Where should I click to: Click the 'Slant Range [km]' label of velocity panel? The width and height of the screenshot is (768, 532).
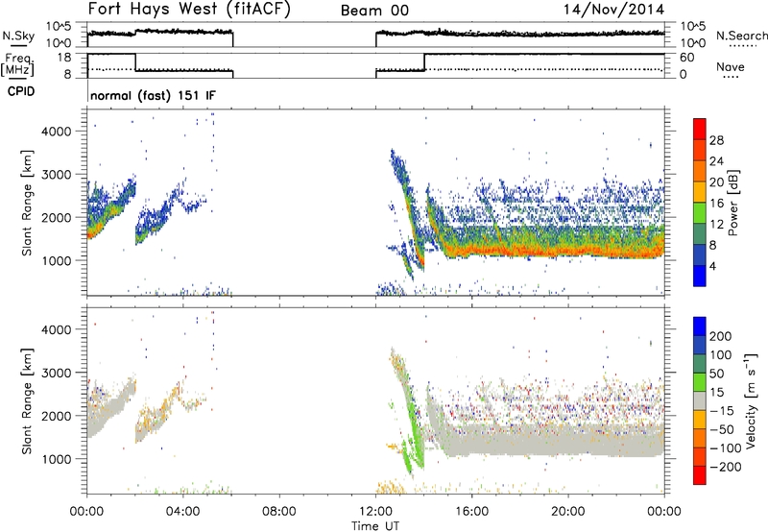pos(27,401)
